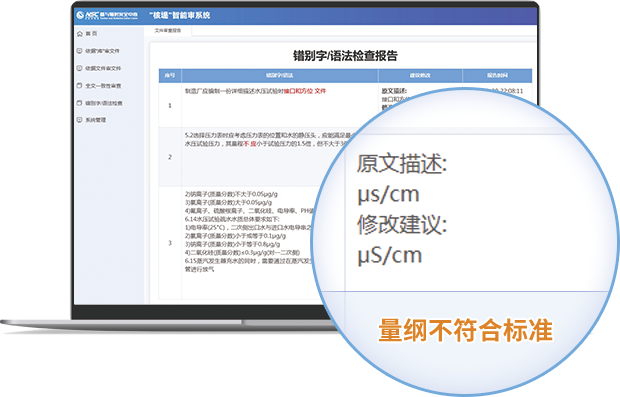
Task: Click the sentence starting 制造厂应编制一份
Action: tap(255, 91)
